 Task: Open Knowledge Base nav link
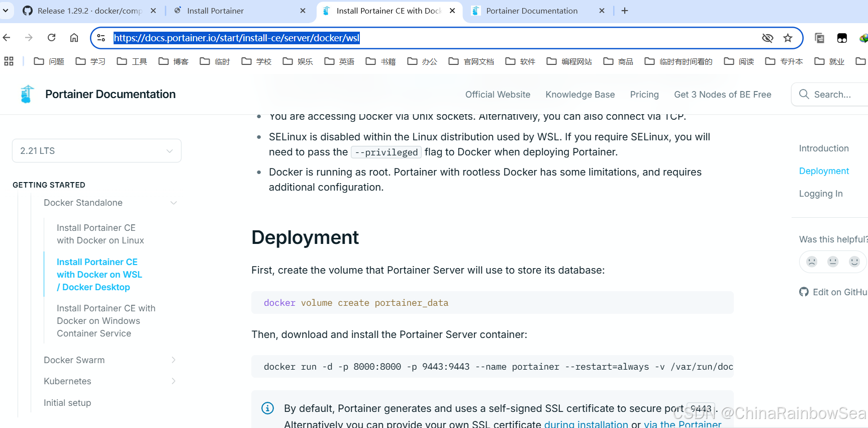pos(580,95)
